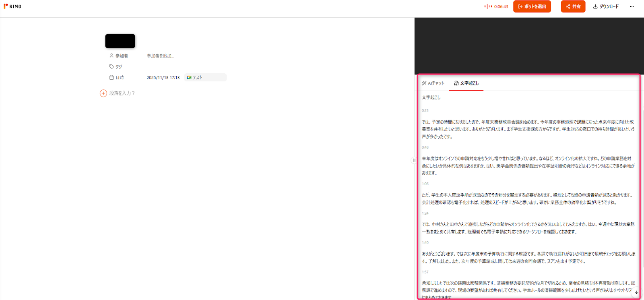Click the タグ tag icon

(x=111, y=66)
